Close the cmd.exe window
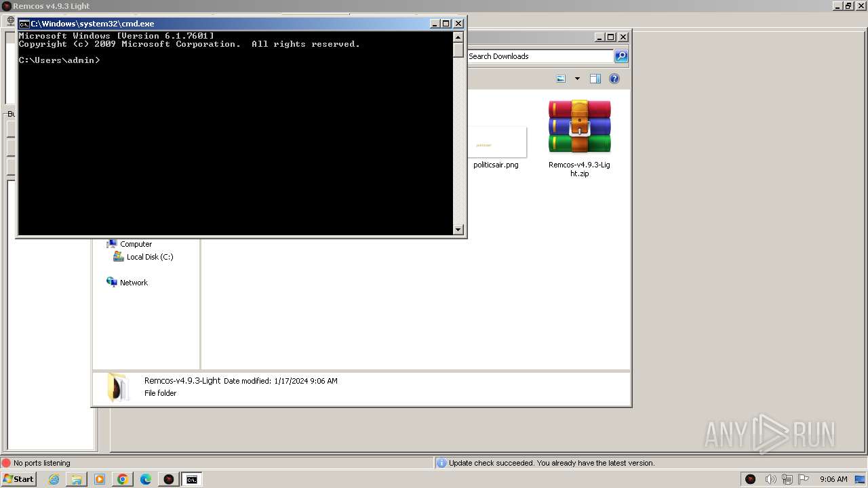The width and height of the screenshot is (868, 488). click(x=458, y=24)
